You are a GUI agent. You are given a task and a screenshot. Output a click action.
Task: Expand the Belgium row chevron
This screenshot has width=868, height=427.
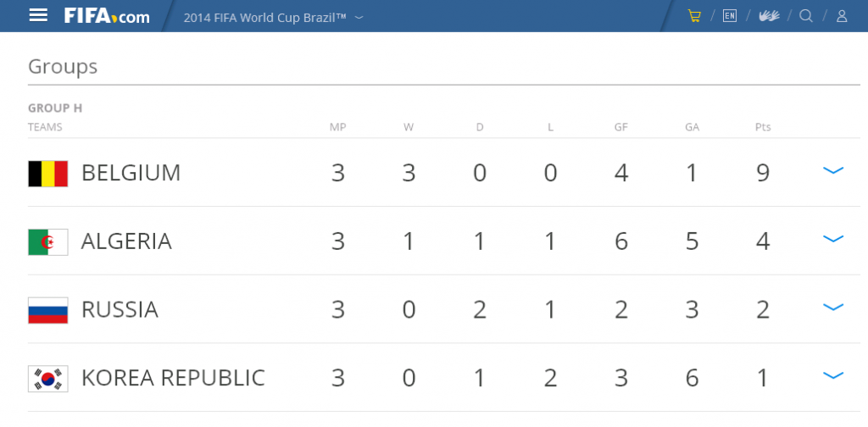click(x=833, y=170)
